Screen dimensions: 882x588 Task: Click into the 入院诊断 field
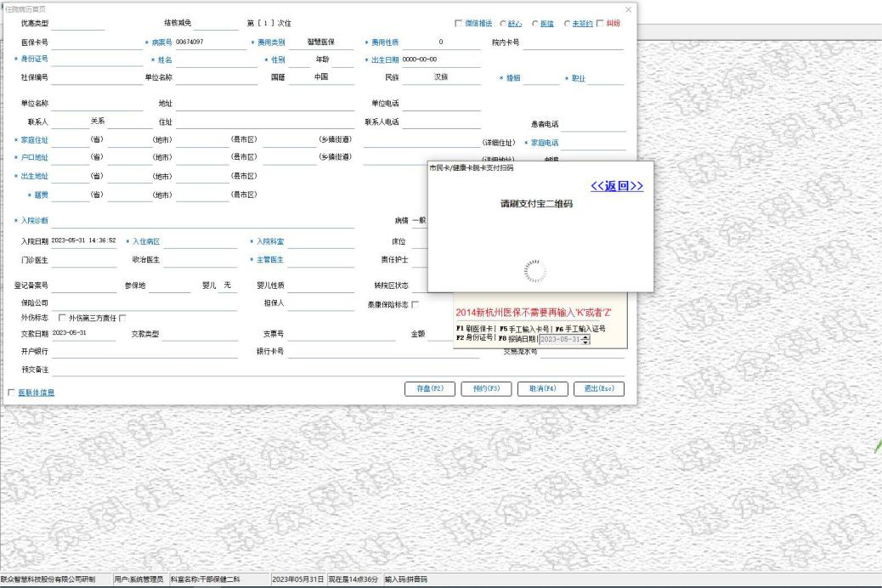(204, 222)
